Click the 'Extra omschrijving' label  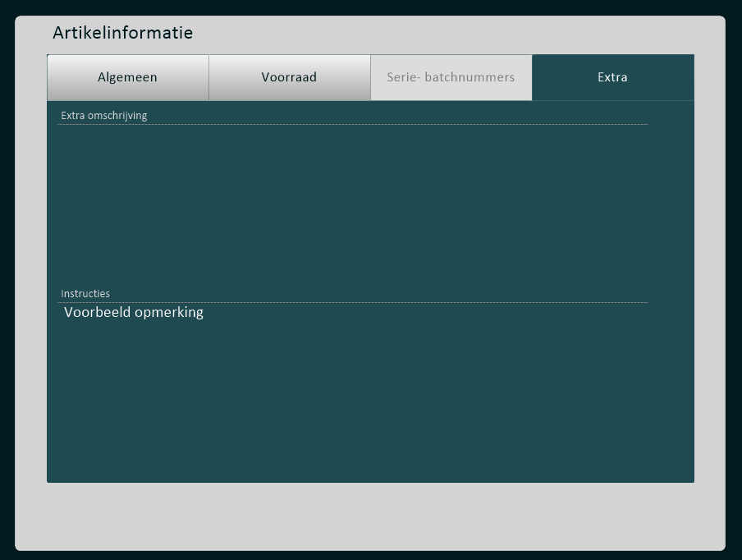104,116
